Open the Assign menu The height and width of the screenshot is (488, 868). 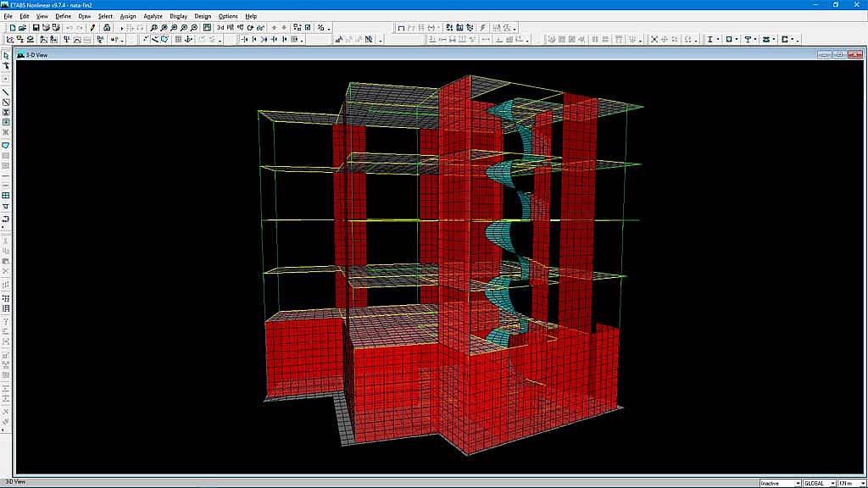coord(127,16)
